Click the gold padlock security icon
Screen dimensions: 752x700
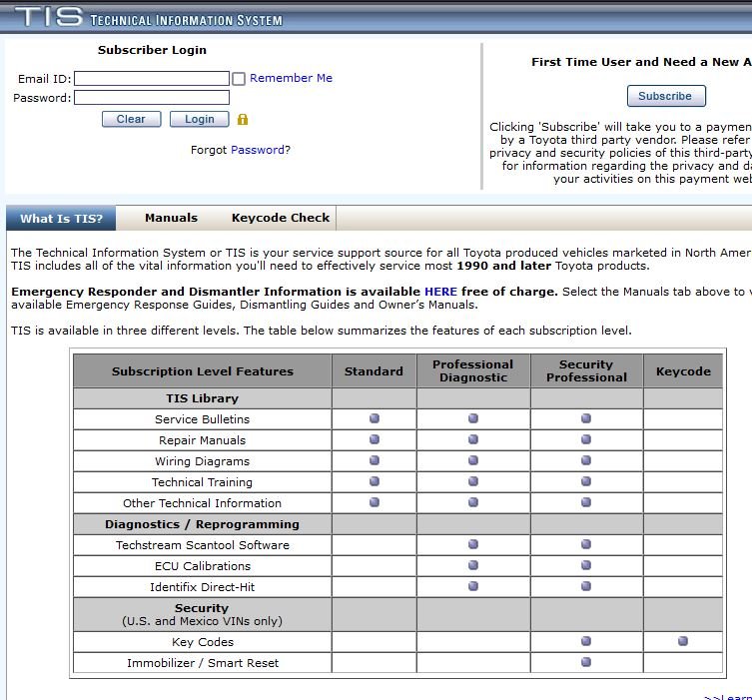pos(243,120)
